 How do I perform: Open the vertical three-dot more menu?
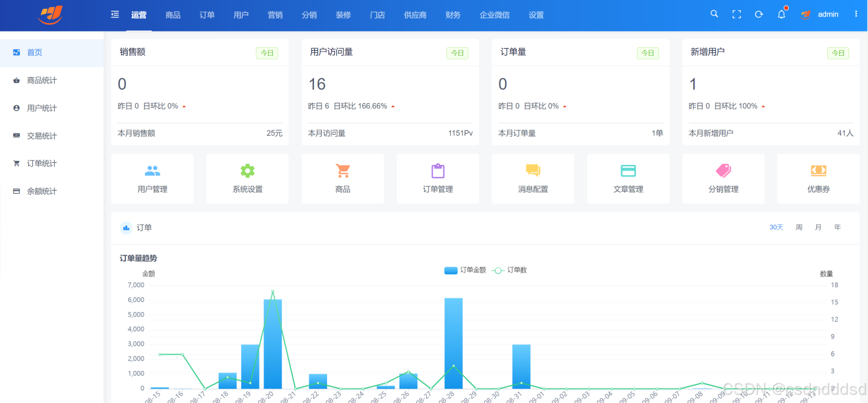[x=856, y=14]
